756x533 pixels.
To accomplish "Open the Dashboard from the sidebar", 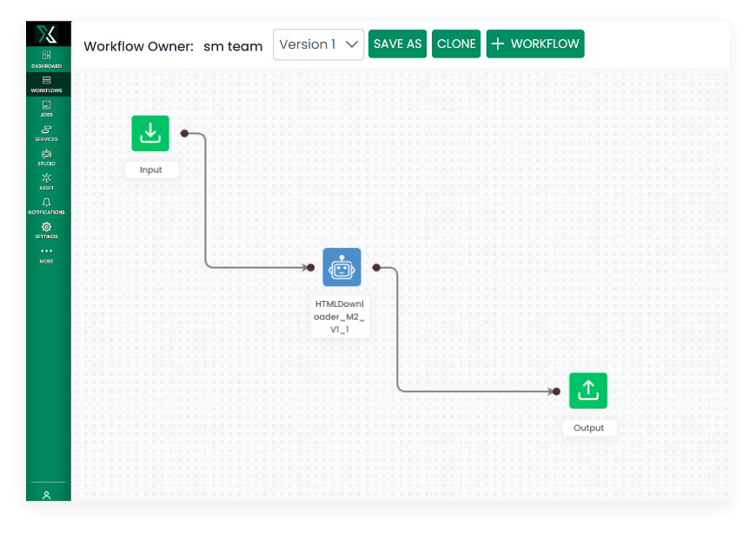I will [46, 59].
